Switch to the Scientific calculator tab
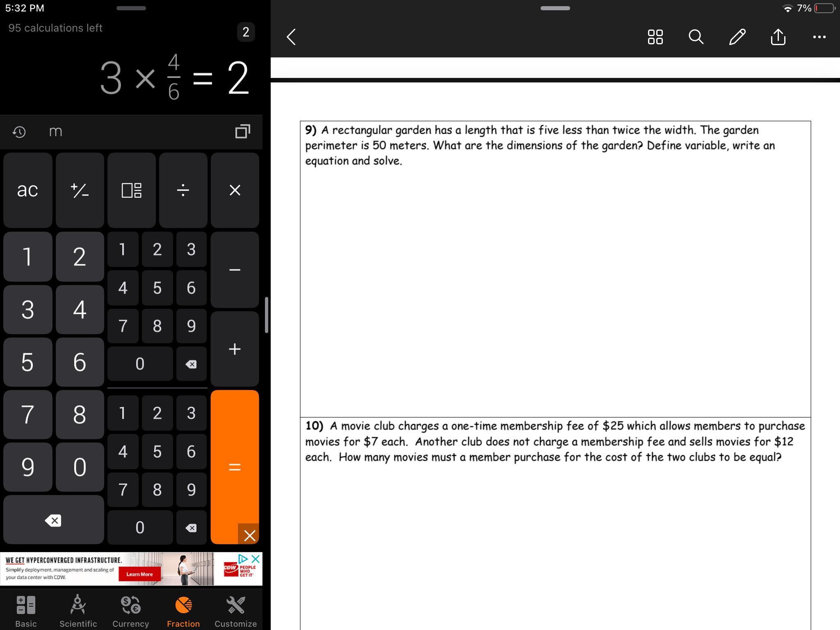Viewport: 840px width, 630px height. (78, 611)
